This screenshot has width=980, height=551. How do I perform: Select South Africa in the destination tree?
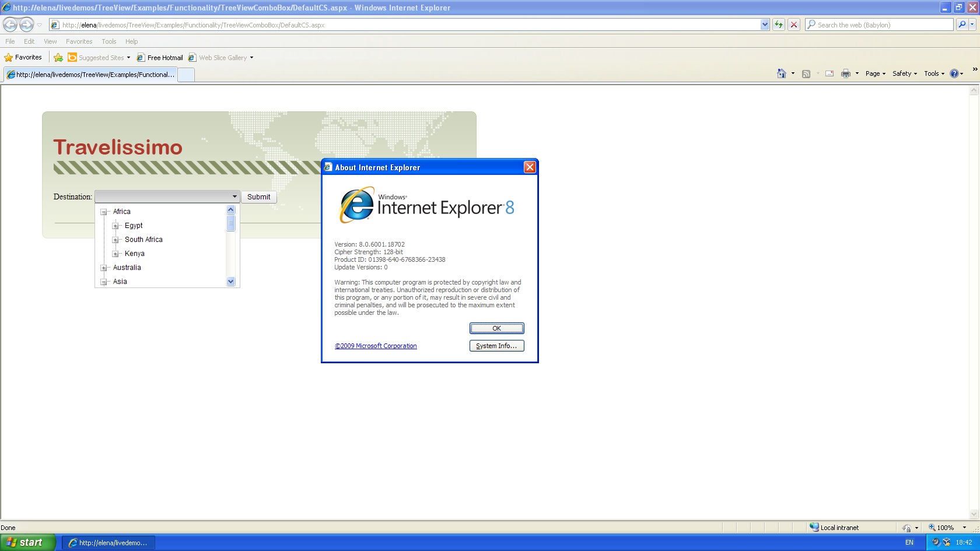click(143, 240)
